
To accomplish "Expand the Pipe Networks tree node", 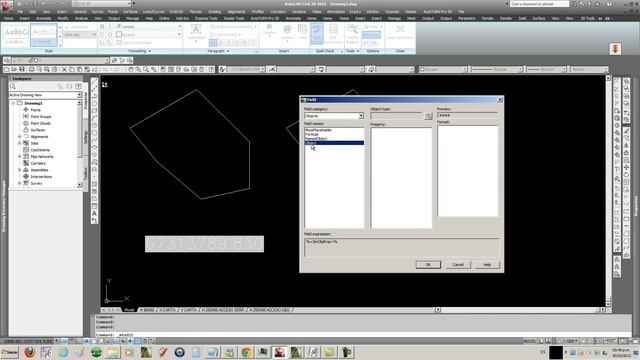I will [x=19, y=157].
